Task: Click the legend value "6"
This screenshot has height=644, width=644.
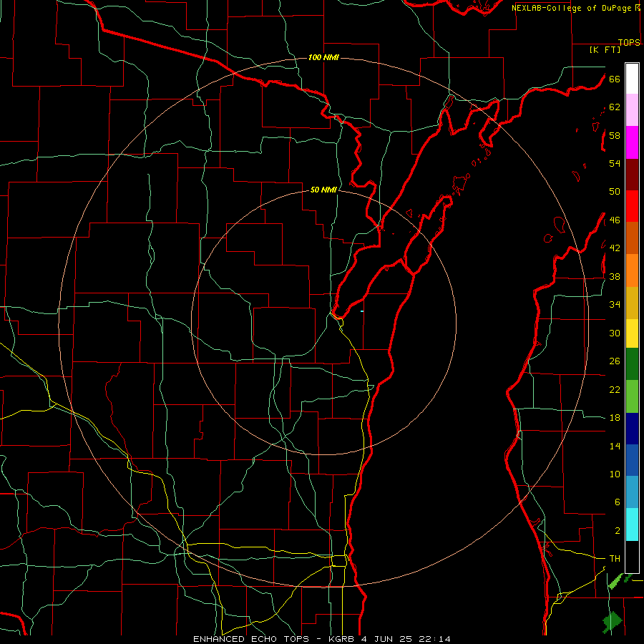Action: [x=617, y=502]
